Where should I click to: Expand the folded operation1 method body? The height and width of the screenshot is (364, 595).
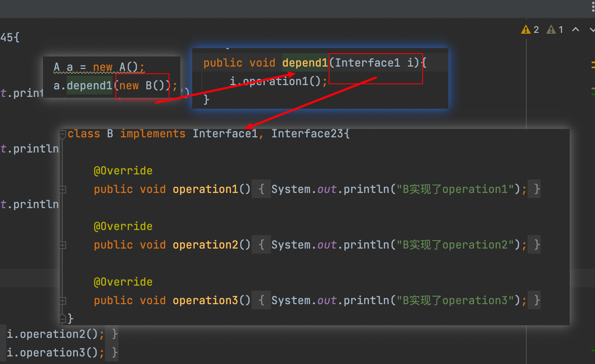pyautogui.click(x=63, y=190)
